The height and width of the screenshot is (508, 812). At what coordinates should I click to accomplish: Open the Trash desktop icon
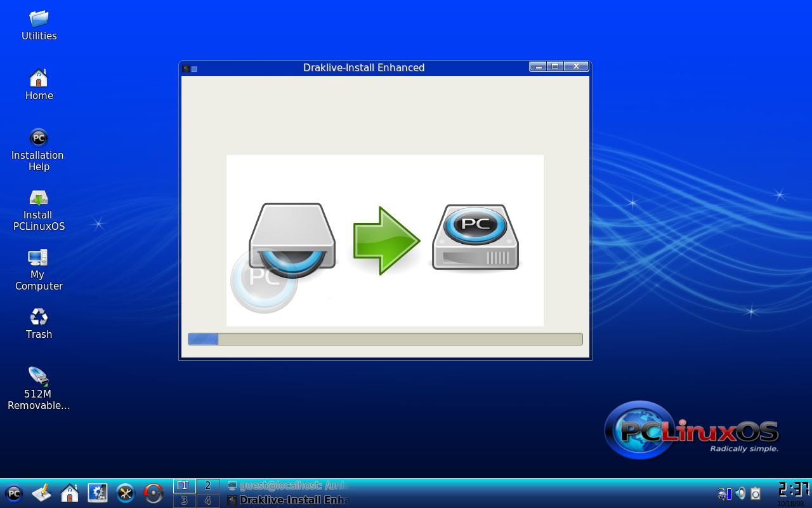coord(39,323)
